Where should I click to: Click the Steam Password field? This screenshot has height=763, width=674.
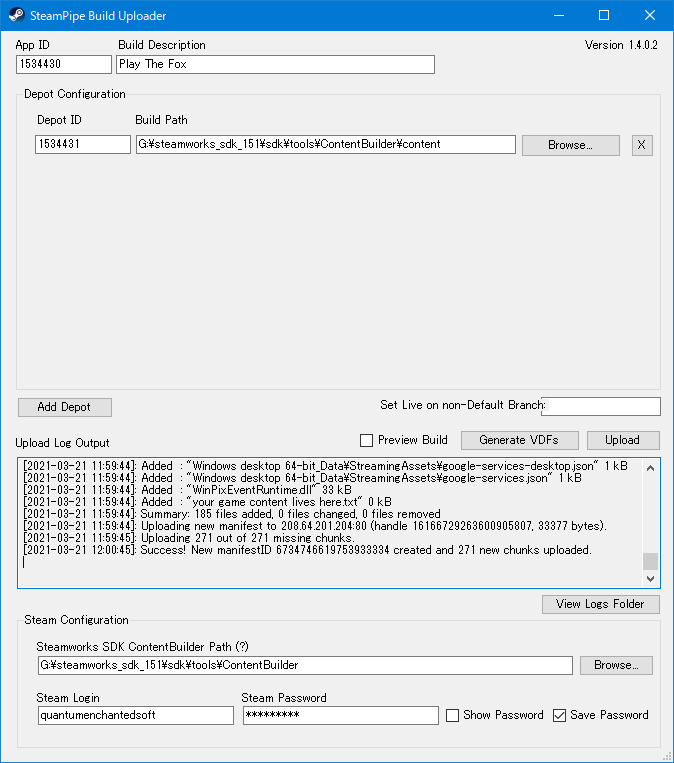[341, 715]
